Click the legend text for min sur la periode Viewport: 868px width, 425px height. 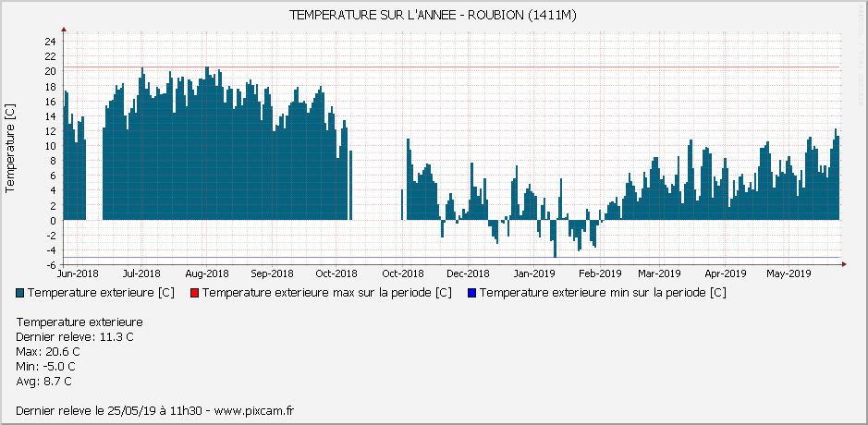pos(603,293)
